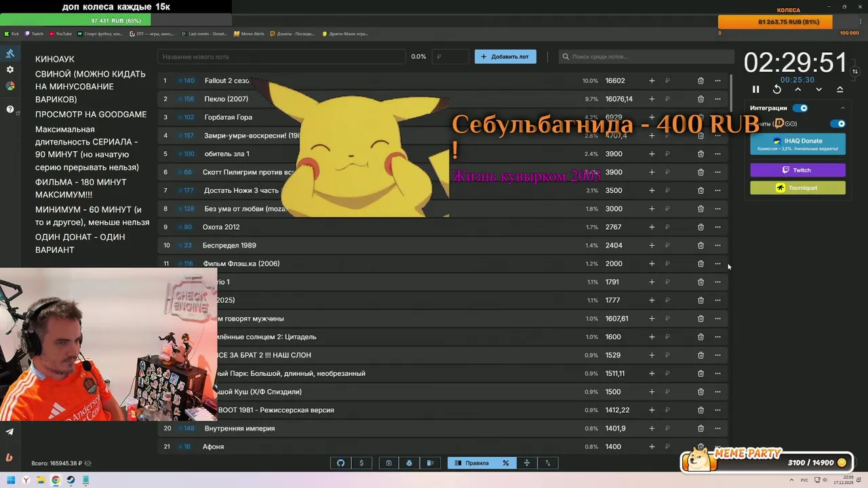The height and width of the screenshot is (488, 868).
Task: Add amount to the Горбатая Гора lot with plus
Action: click(x=652, y=117)
